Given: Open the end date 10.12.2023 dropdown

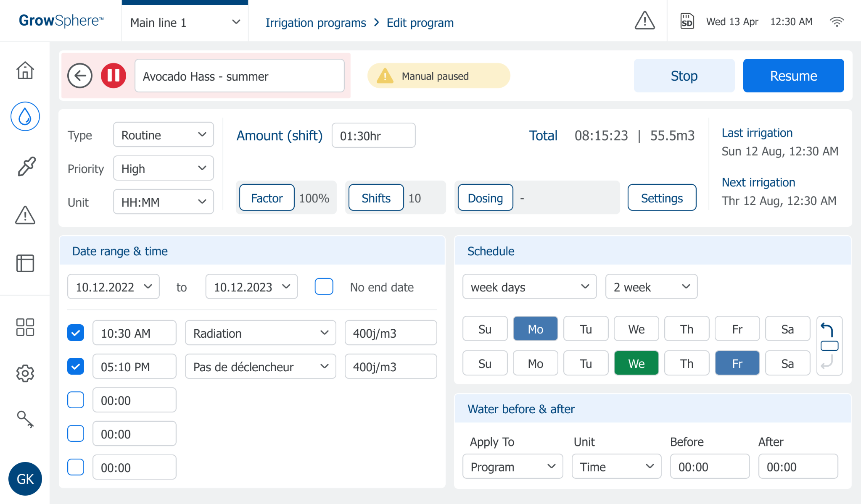Looking at the screenshot, I should point(252,286).
